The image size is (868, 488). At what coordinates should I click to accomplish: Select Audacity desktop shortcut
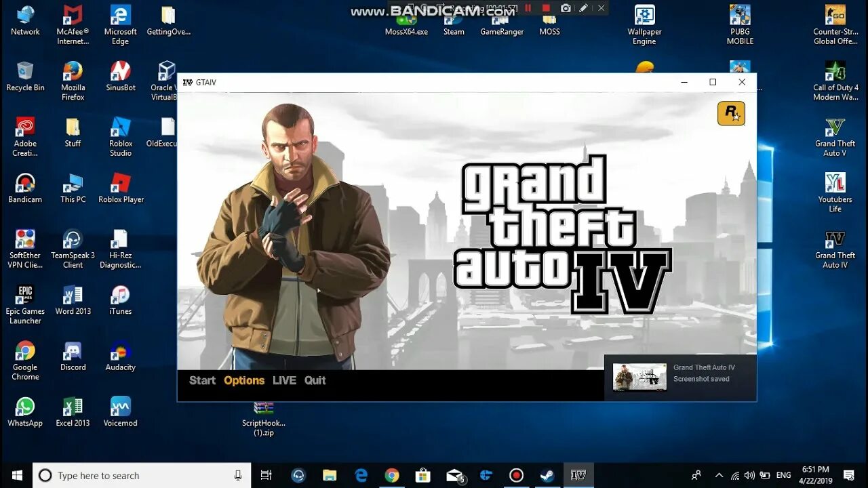(x=120, y=357)
